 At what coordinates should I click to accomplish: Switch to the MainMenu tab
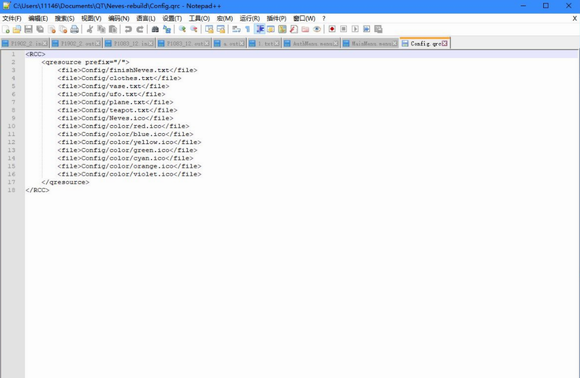point(370,44)
